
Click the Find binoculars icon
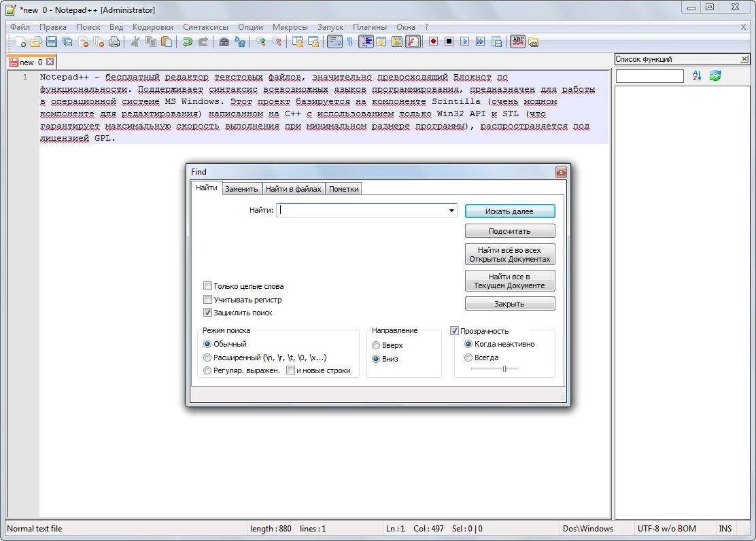click(x=224, y=42)
